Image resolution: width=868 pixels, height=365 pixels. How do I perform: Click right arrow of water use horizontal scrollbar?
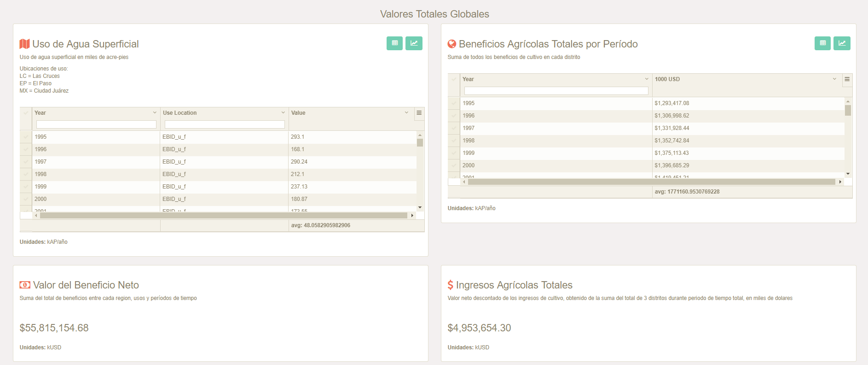(x=412, y=216)
